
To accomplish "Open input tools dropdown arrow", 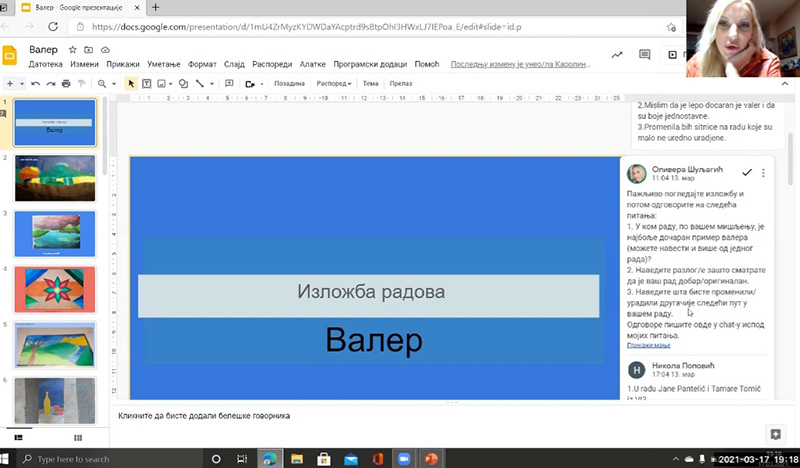I will [x=262, y=84].
